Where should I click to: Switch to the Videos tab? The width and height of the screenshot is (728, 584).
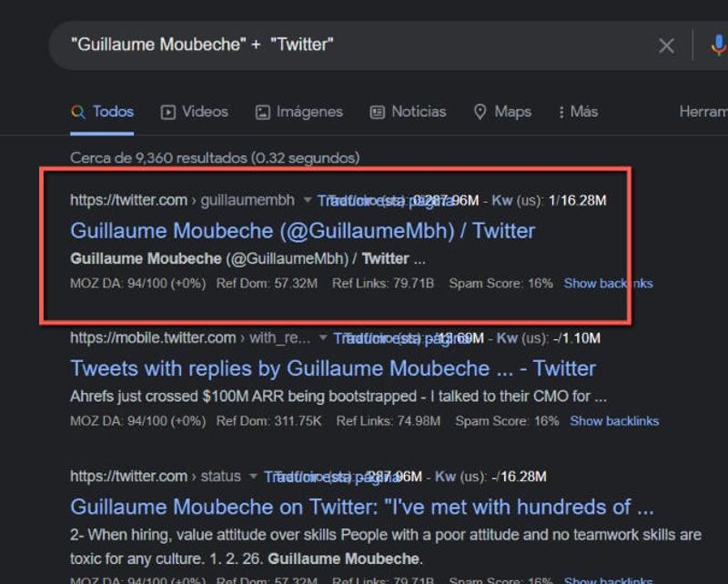click(x=195, y=112)
